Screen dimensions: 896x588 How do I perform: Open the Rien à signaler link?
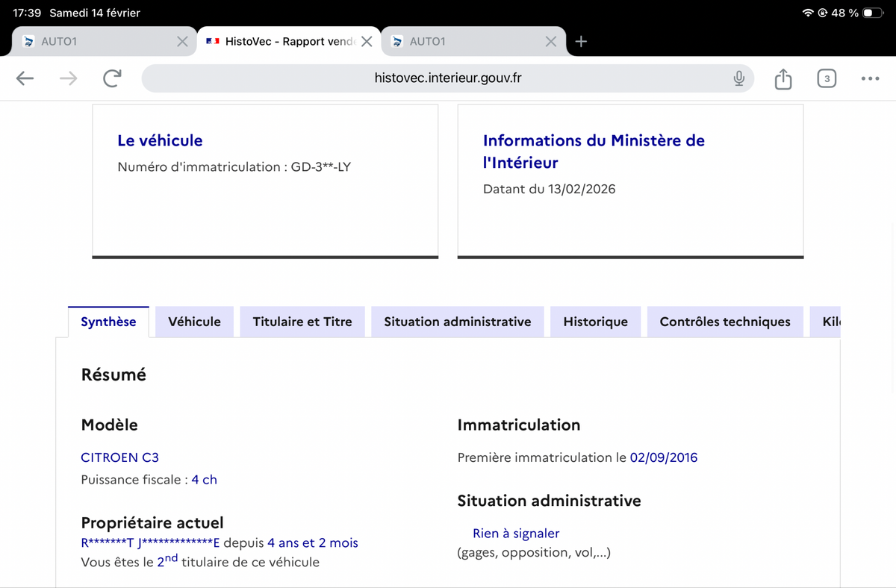516,533
